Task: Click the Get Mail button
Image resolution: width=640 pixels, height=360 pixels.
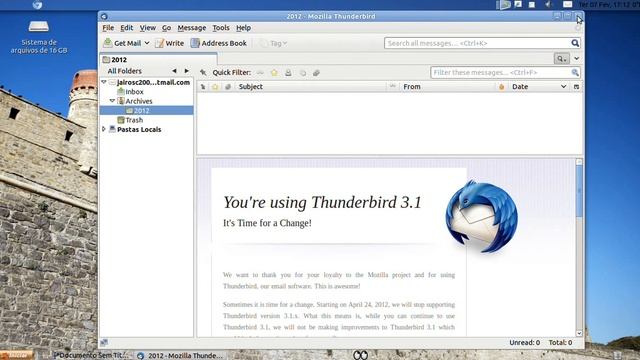Action: 122,43
